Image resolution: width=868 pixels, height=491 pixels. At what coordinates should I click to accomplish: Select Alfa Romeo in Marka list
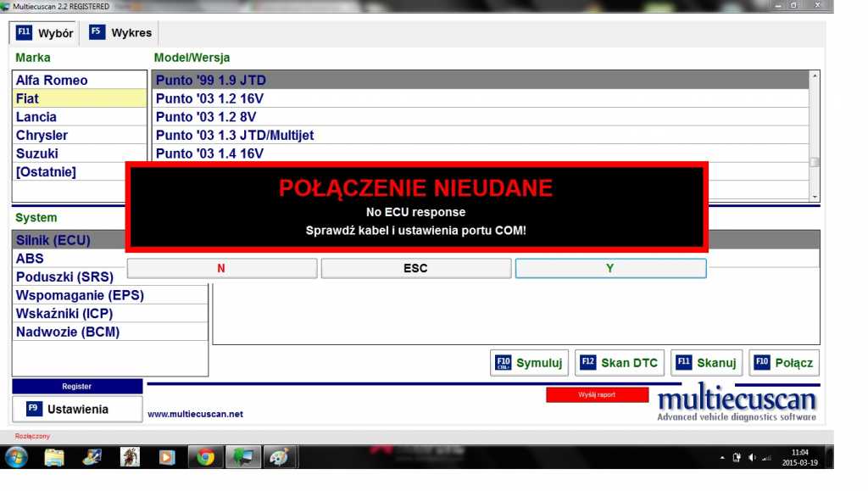pyautogui.click(x=52, y=81)
